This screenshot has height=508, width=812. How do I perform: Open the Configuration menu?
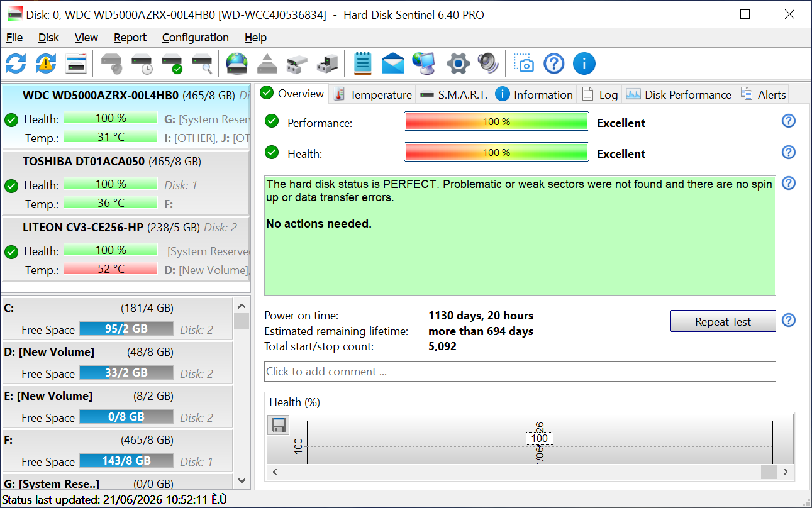click(x=196, y=38)
